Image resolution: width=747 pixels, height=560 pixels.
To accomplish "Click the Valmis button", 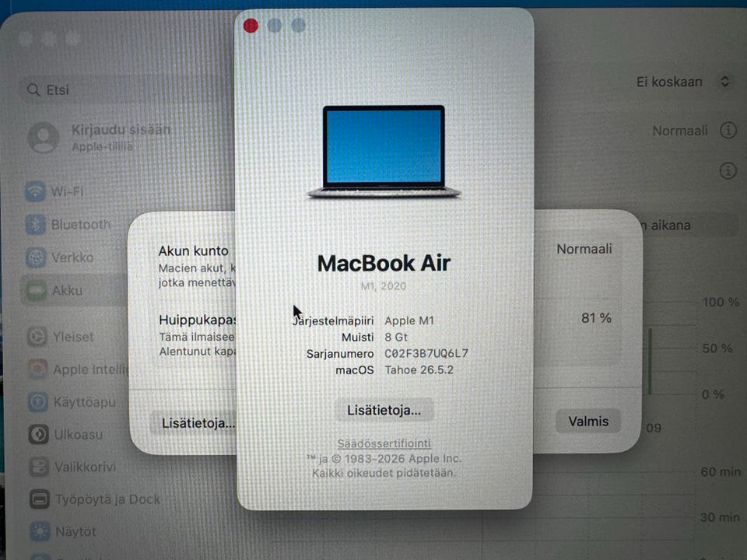I will [588, 422].
